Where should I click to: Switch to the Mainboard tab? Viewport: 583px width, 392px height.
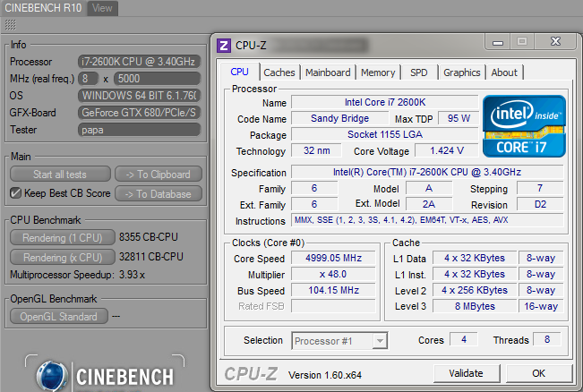click(328, 72)
